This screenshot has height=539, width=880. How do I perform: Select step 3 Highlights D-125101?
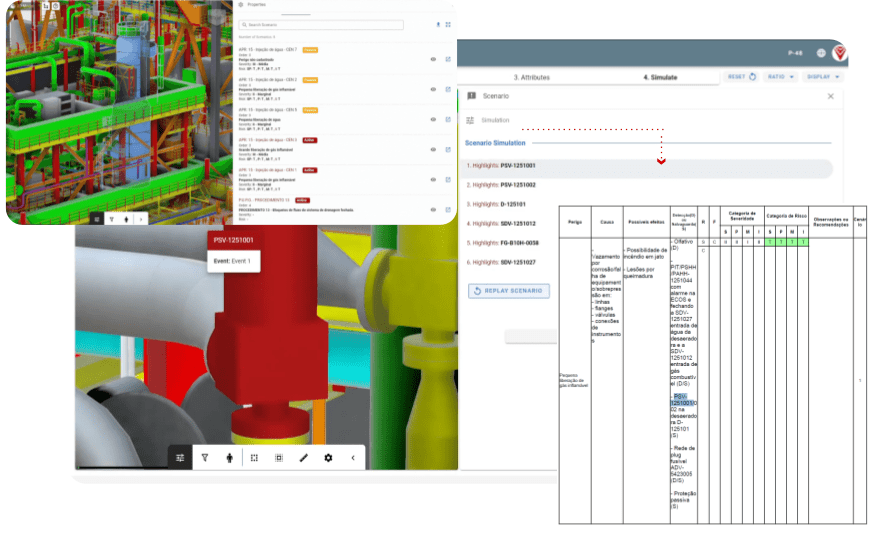(496, 204)
